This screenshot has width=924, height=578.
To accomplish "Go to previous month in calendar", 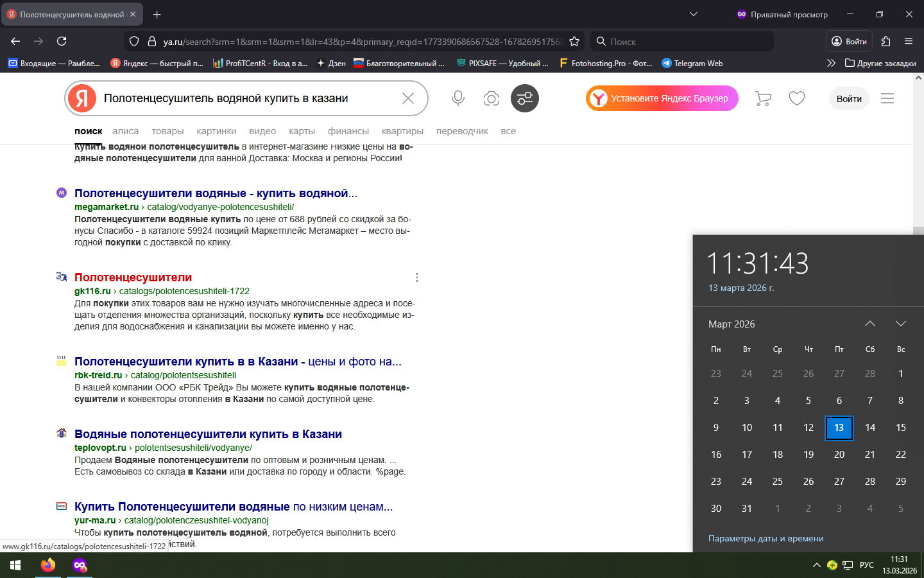I will click(870, 324).
